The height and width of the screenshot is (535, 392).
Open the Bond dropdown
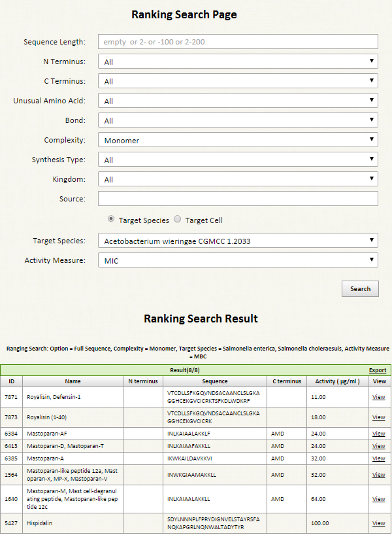[x=238, y=120]
